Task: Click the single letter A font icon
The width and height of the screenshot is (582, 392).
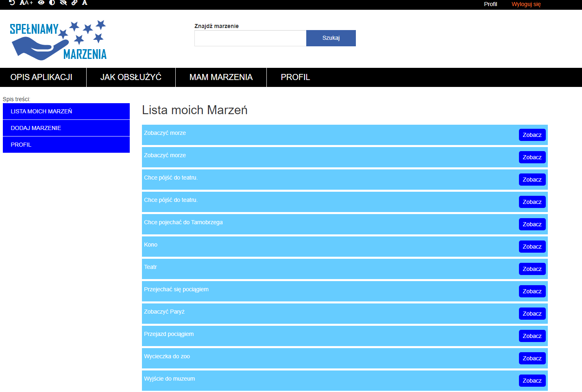Action: tap(85, 2)
